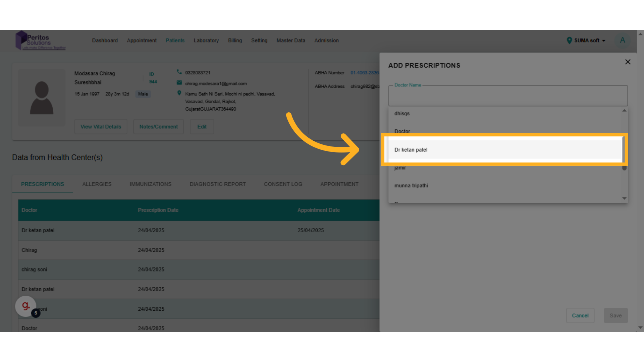Expand the SUMA soft dropdown

(603, 41)
